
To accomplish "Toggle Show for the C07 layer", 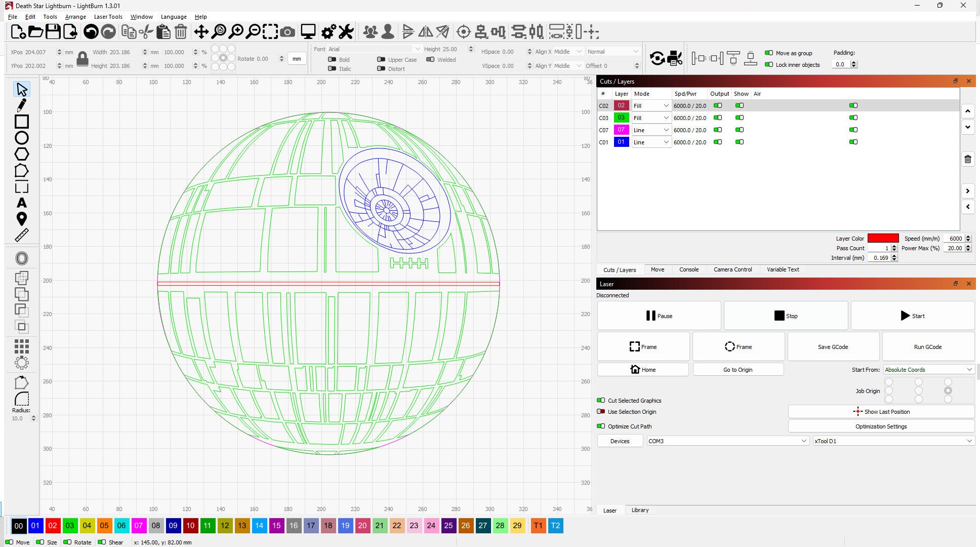I will pos(740,130).
